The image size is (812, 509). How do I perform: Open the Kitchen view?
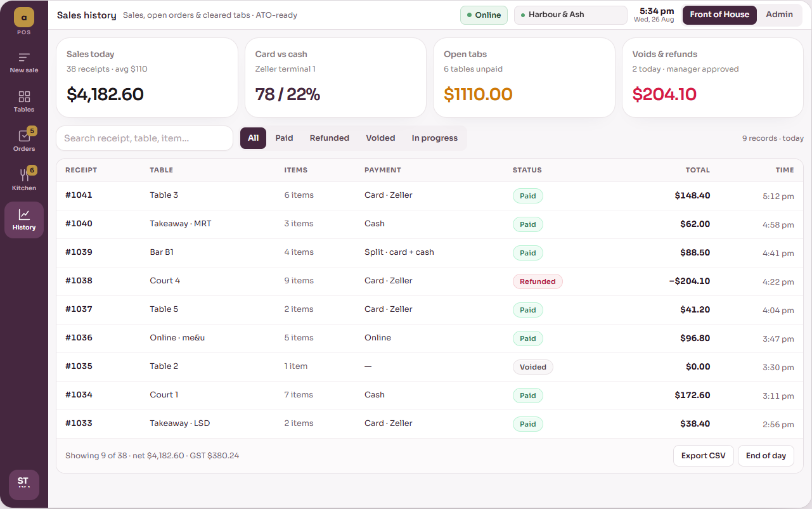(24, 180)
